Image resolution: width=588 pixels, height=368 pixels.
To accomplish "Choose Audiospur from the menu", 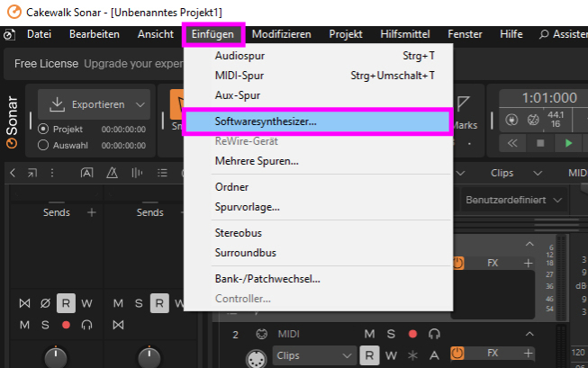I will 318,56.
